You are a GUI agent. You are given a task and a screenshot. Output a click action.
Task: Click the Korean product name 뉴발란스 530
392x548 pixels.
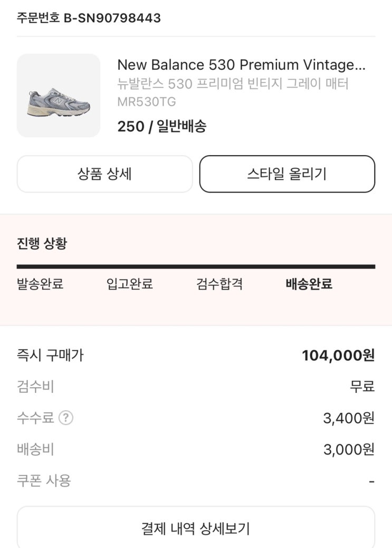(233, 84)
